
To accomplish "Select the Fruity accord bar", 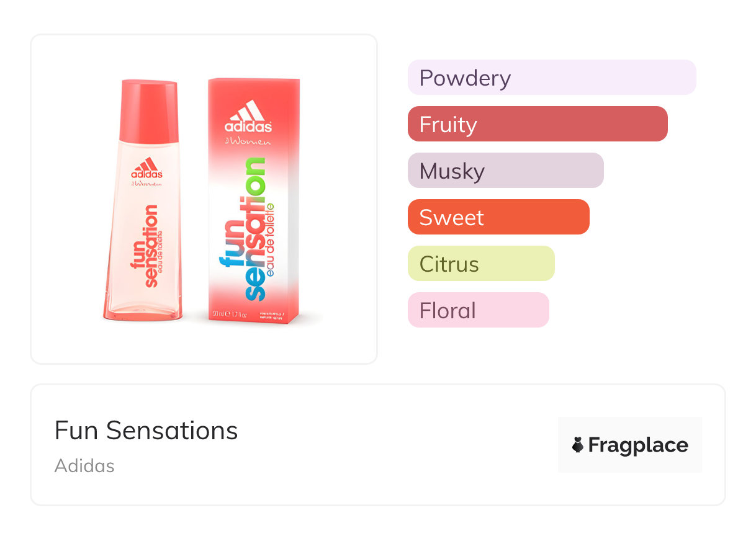I will pos(537,124).
